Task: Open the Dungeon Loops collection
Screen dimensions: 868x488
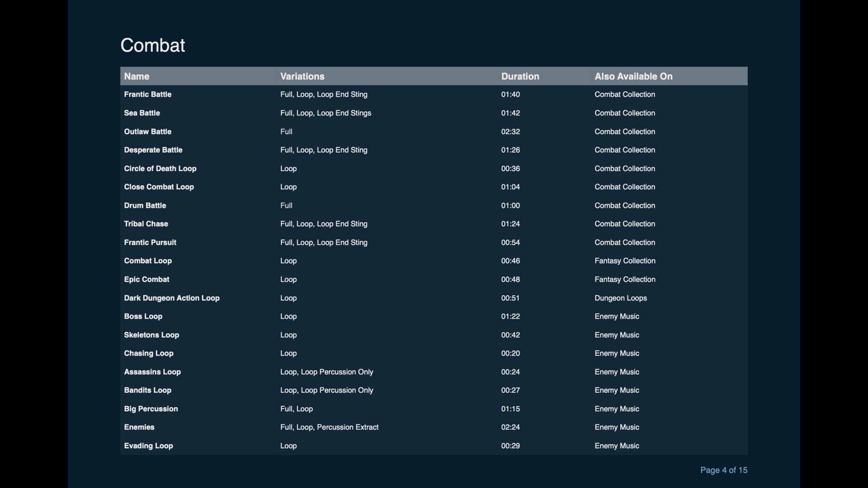Action: 621,298
